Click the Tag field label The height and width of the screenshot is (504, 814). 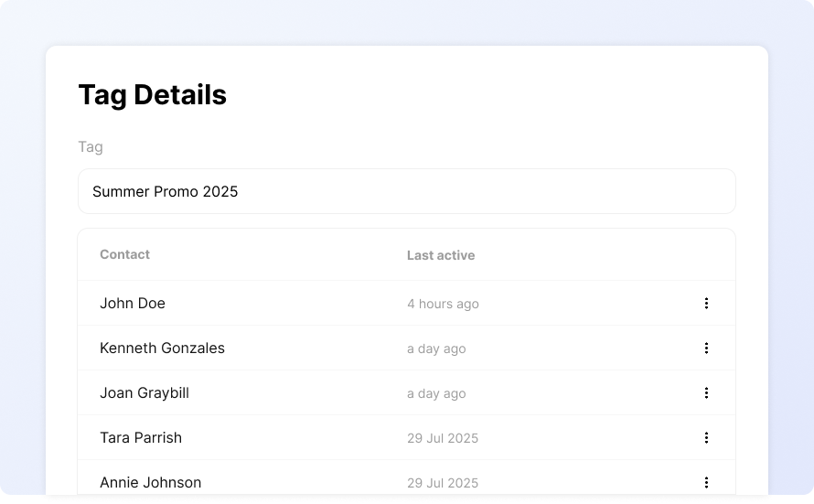point(91,147)
